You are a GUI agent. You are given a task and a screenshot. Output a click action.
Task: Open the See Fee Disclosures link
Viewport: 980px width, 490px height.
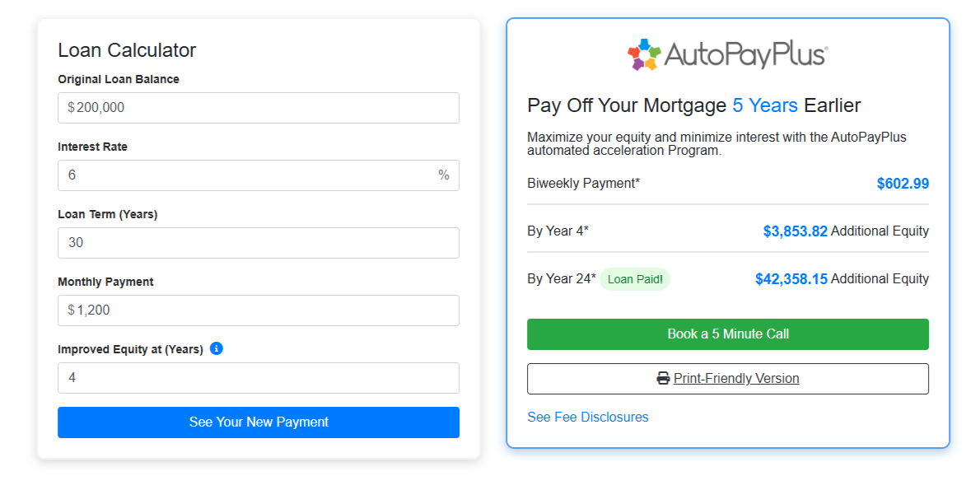tap(588, 418)
